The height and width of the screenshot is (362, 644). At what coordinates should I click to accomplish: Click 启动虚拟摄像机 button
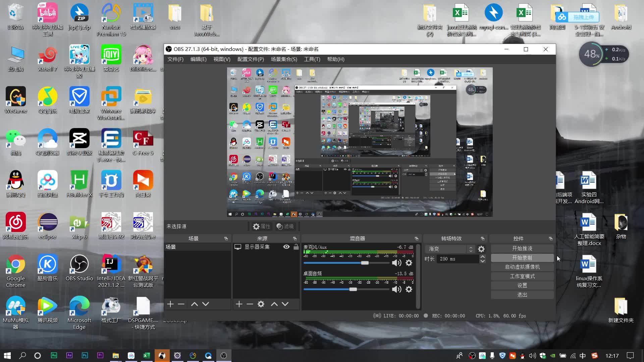[x=522, y=267]
